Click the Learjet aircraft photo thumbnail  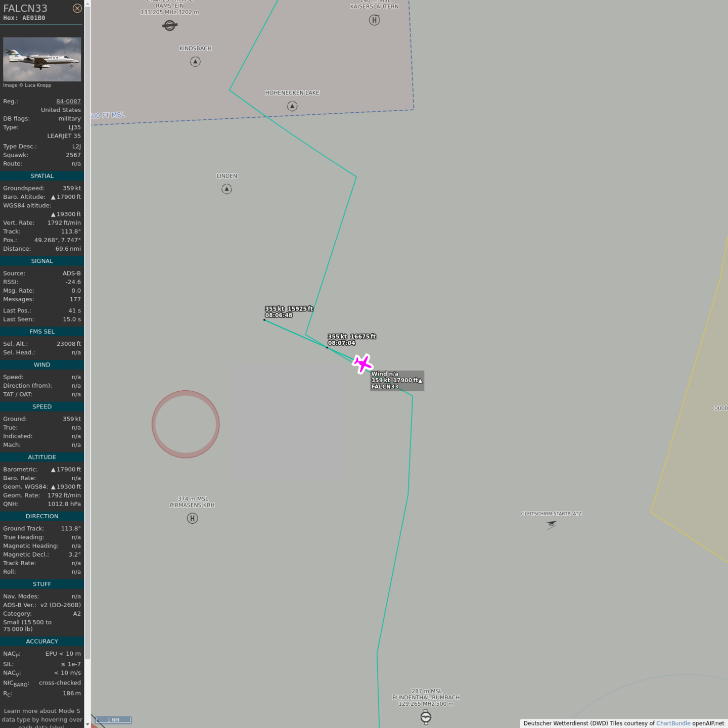coord(42,59)
